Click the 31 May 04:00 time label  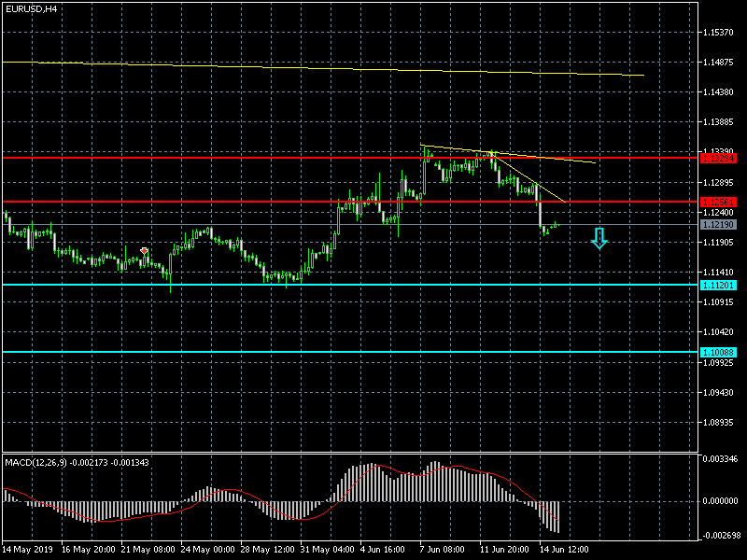click(328, 550)
